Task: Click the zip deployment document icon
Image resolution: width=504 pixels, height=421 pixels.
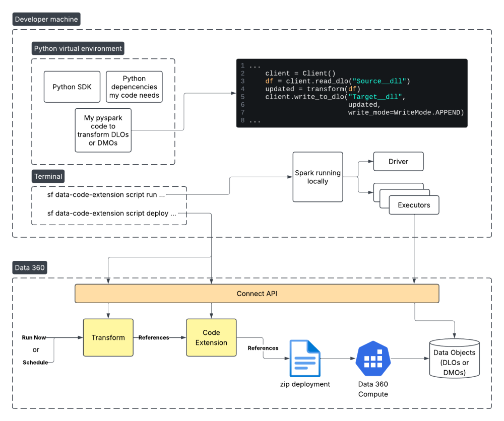Action: point(305,358)
